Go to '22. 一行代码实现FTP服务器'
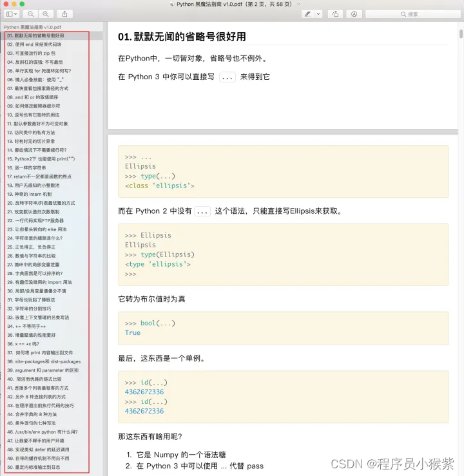This screenshot has height=476, width=464. click(x=35, y=220)
